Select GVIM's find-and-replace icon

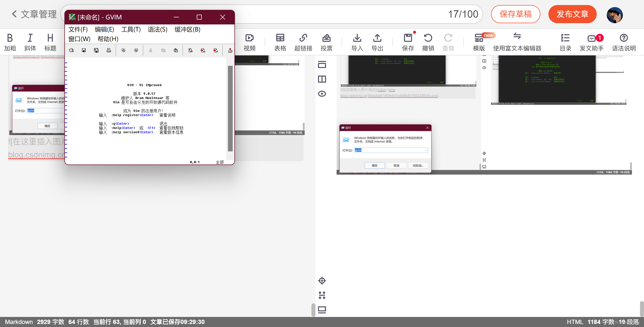[x=190, y=50]
